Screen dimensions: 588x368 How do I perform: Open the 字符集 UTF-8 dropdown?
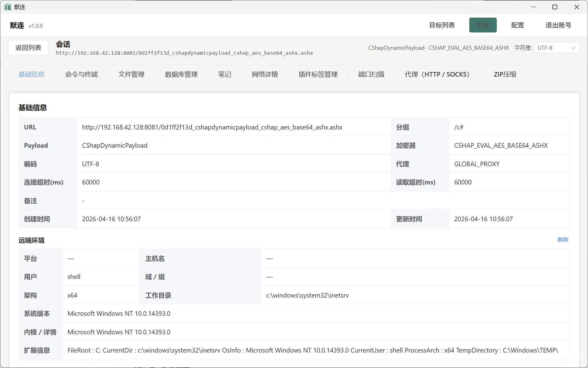click(556, 48)
